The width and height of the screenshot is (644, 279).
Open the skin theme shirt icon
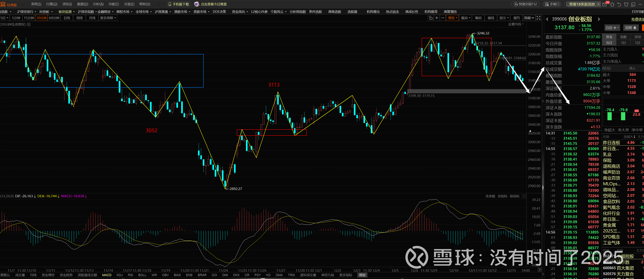point(626,4)
